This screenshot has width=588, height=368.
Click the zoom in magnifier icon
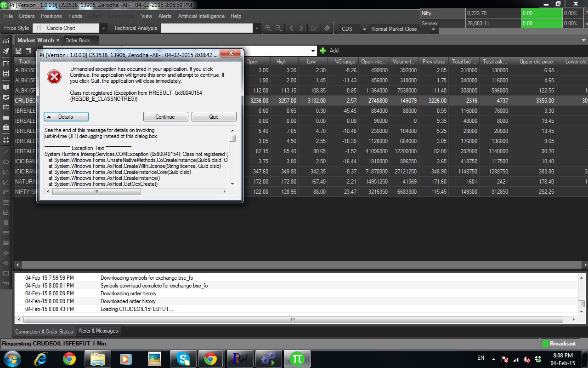pos(268,29)
